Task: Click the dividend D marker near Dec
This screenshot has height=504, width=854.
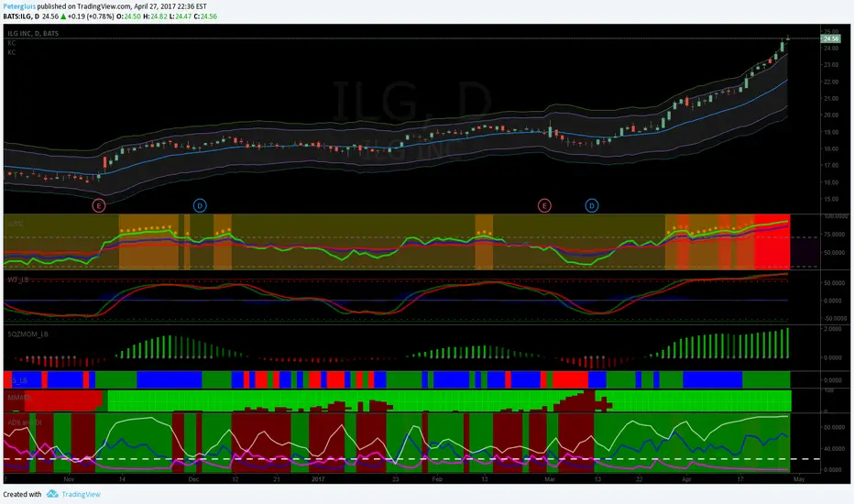Action: pos(200,205)
